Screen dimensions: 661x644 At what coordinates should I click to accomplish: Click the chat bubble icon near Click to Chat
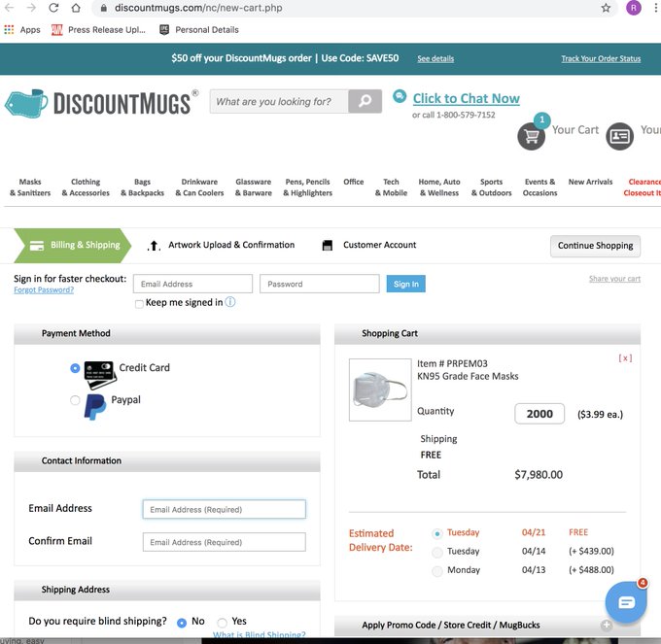pyautogui.click(x=400, y=96)
